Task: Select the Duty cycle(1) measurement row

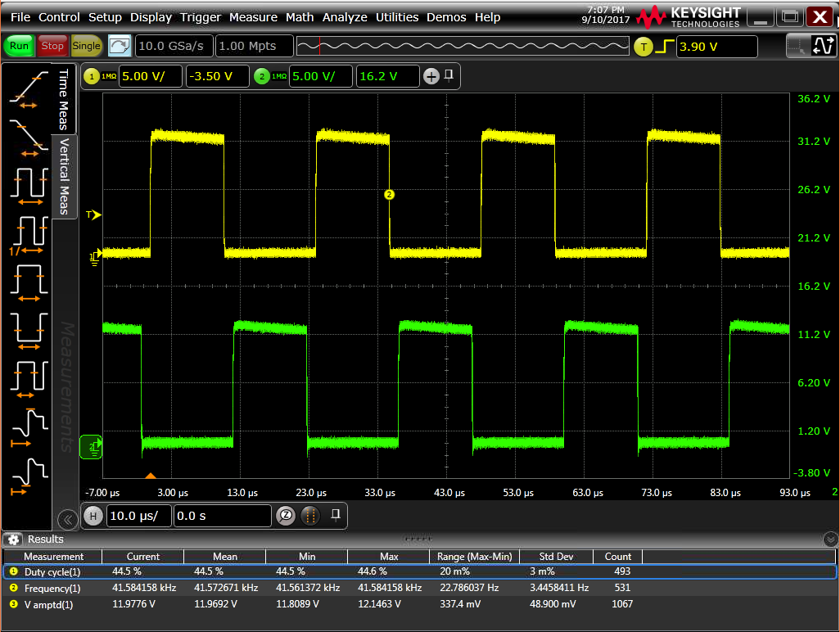Action: [419, 572]
